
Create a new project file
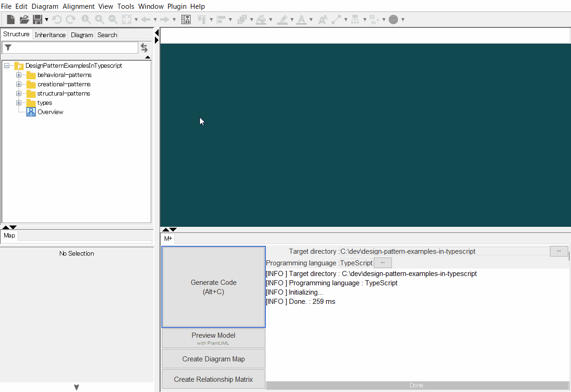pos(11,19)
